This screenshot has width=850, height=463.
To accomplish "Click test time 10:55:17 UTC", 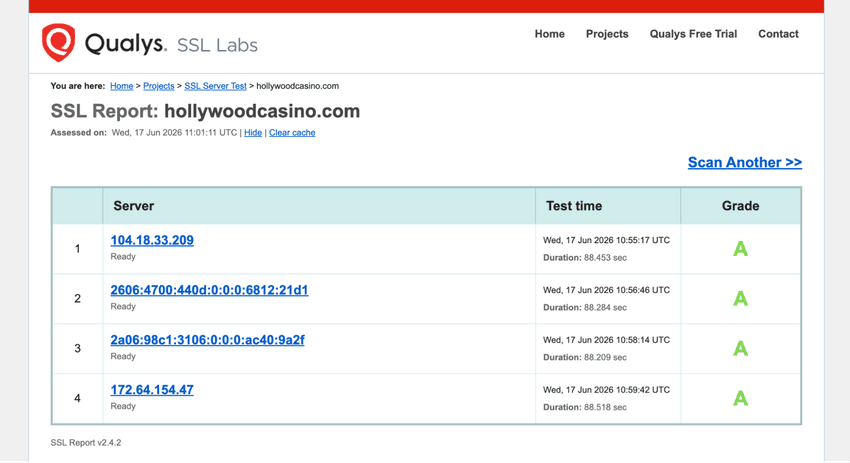I will [607, 240].
